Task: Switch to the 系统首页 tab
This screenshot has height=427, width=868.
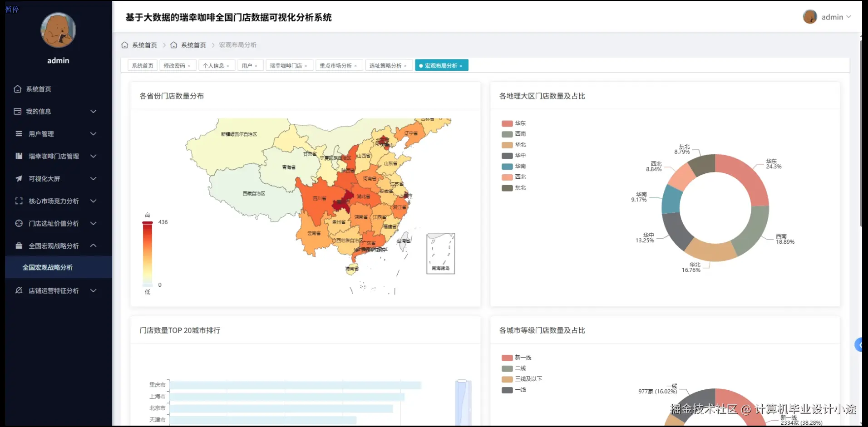Action: point(143,66)
